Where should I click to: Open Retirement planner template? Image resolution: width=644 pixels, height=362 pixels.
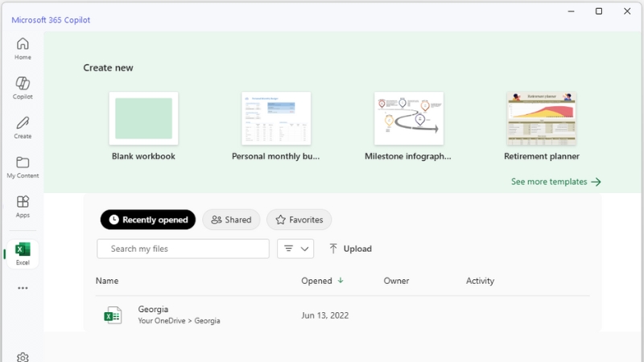541,126
